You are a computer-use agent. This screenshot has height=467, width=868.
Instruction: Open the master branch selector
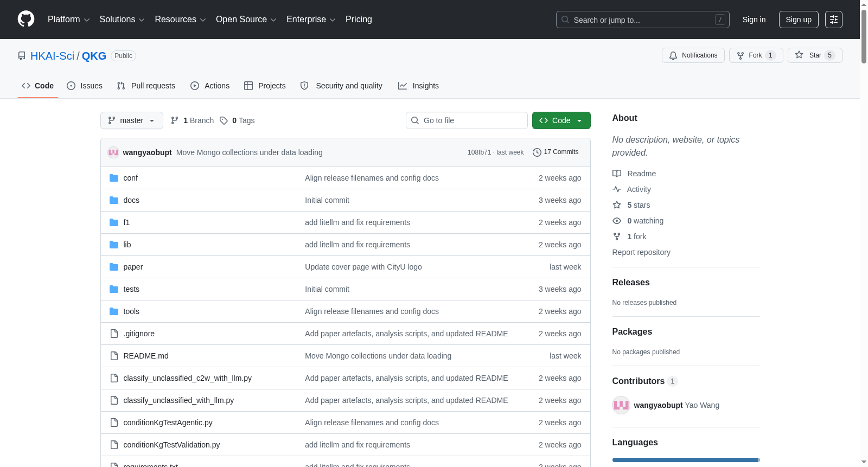[x=132, y=120]
